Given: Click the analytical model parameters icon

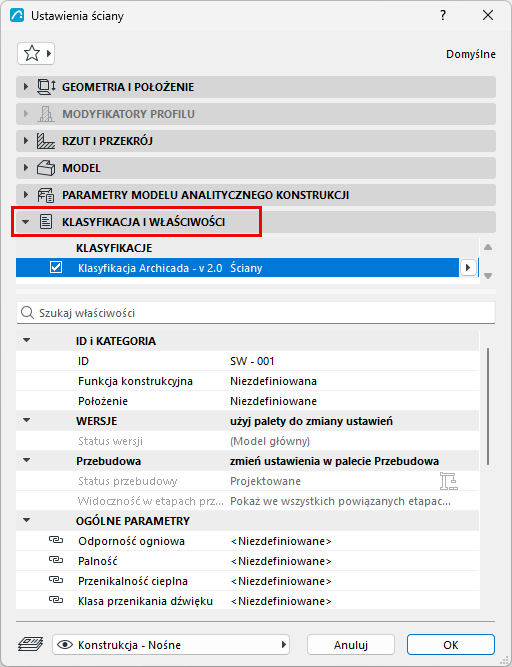Looking at the screenshot, I should pyautogui.click(x=46, y=195).
